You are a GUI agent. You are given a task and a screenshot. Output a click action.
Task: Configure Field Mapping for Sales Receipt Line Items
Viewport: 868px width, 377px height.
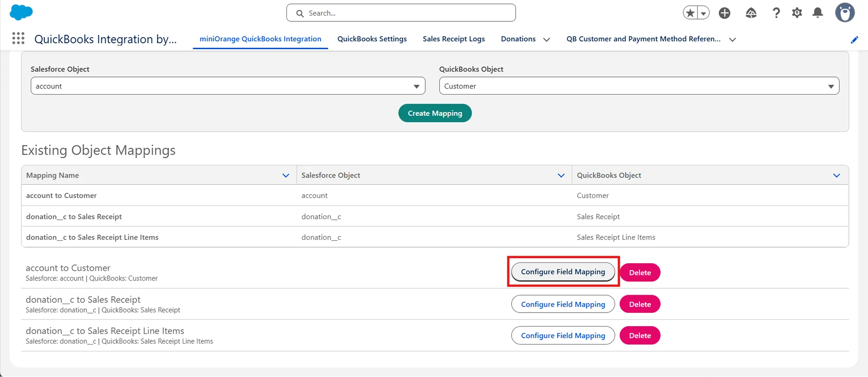pyautogui.click(x=563, y=335)
